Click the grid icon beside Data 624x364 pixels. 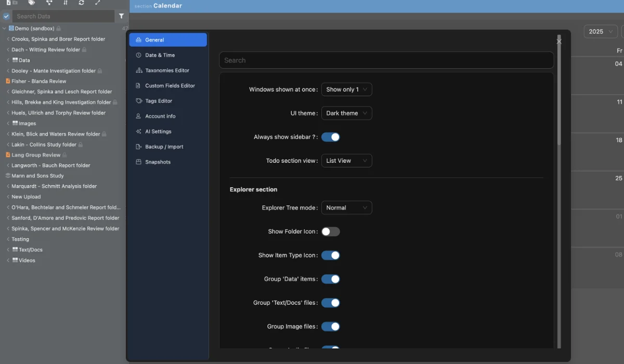[15, 60]
